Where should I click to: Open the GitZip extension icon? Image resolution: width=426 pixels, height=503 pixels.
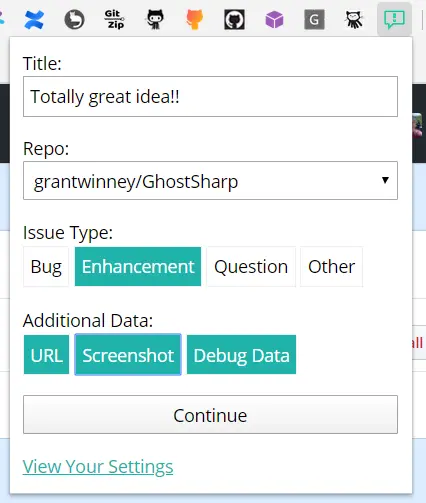pos(114,19)
